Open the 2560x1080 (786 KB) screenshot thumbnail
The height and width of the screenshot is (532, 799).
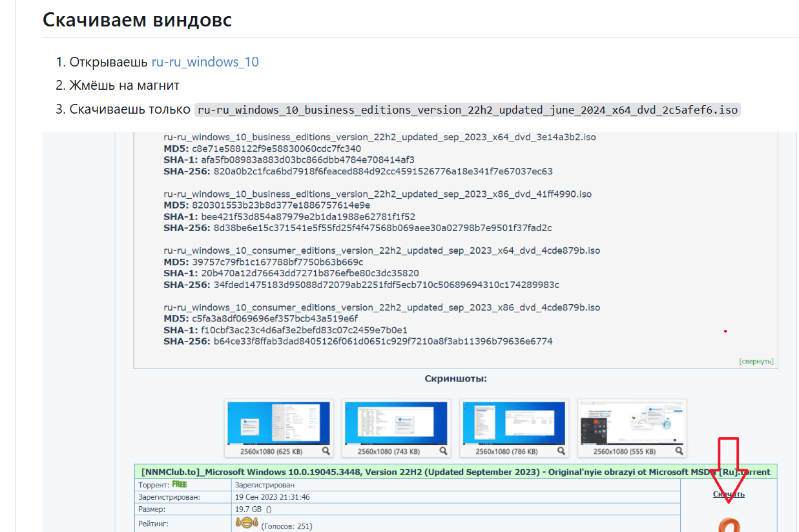(x=514, y=428)
